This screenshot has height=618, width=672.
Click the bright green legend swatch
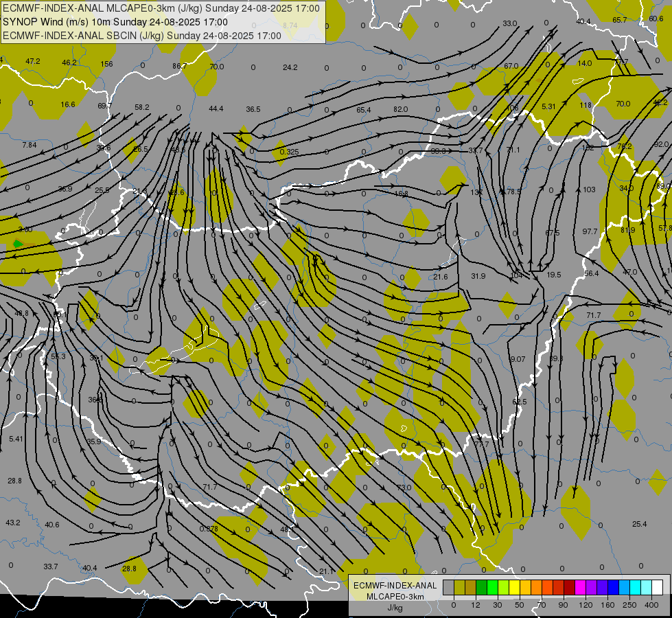click(x=492, y=588)
